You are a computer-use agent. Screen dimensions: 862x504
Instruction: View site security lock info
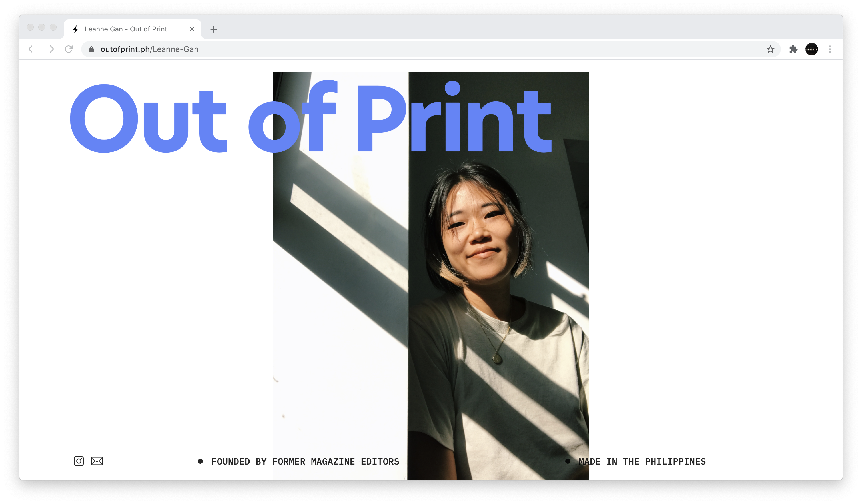(x=91, y=49)
